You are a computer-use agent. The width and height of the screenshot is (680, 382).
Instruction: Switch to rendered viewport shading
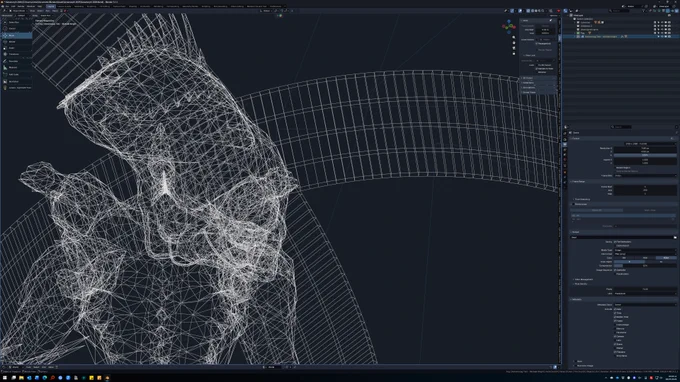543,11
